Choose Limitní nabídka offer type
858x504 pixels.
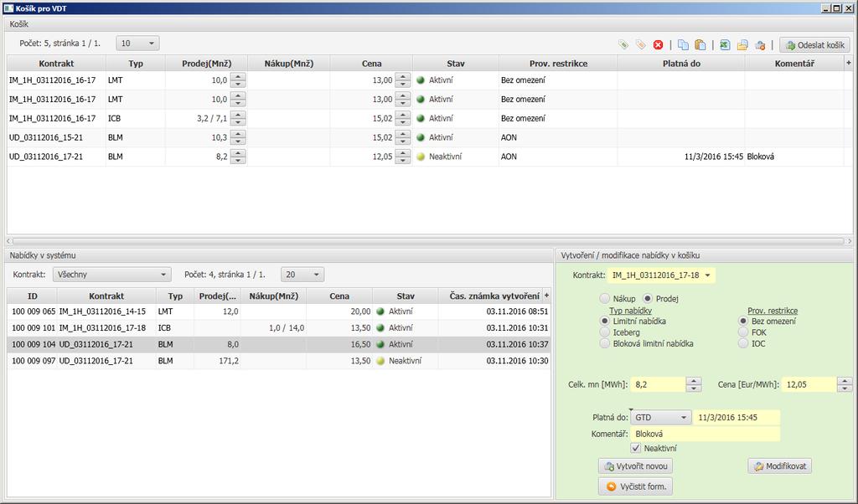click(x=604, y=321)
